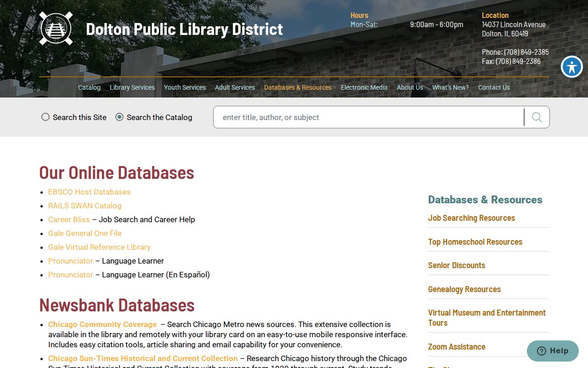Click the Dolton Public Library District title
The height and width of the screenshot is (368, 588).
tap(184, 29)
